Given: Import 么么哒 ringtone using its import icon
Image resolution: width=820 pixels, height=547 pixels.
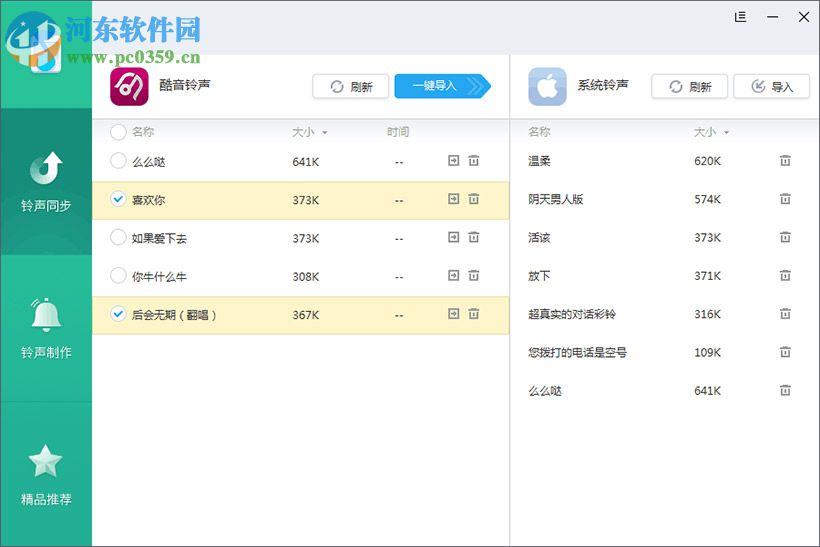Looking at the screenshot, I should pyautogui.click(x=453, y=161).
